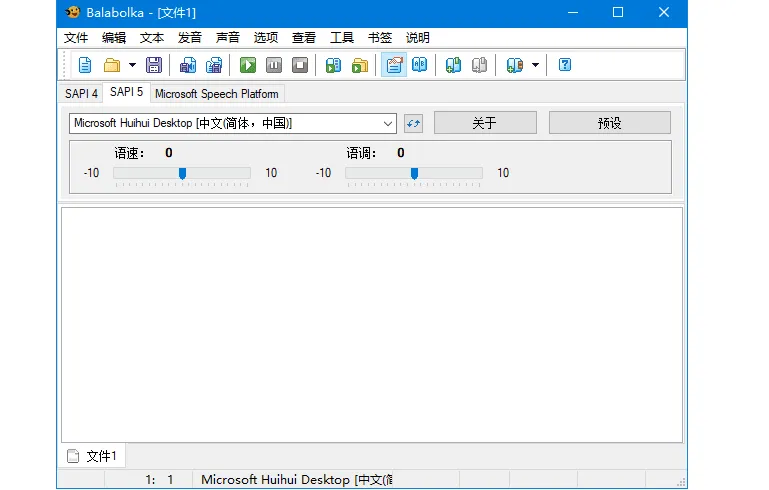The width and height of the screenshot is (769, 490).
Task: Read clipboard aloud icon with green play
Action: tap(333, 65)
